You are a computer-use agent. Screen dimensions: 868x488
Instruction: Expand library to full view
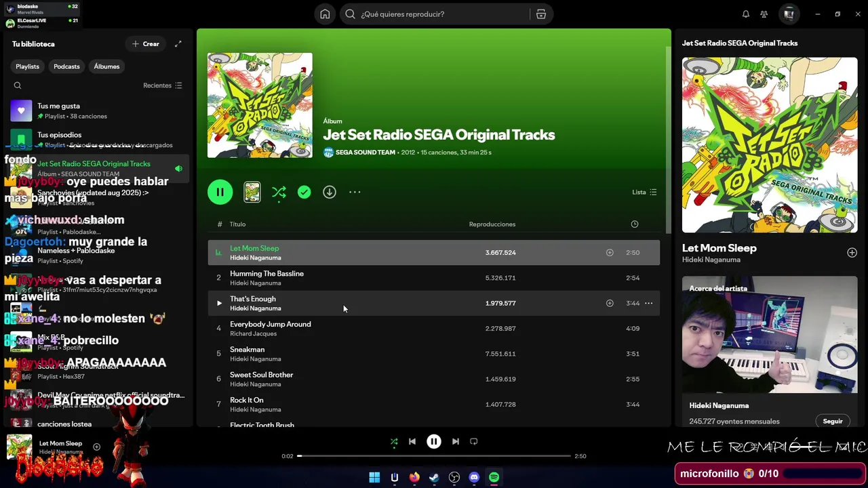[x=178, y=44]
